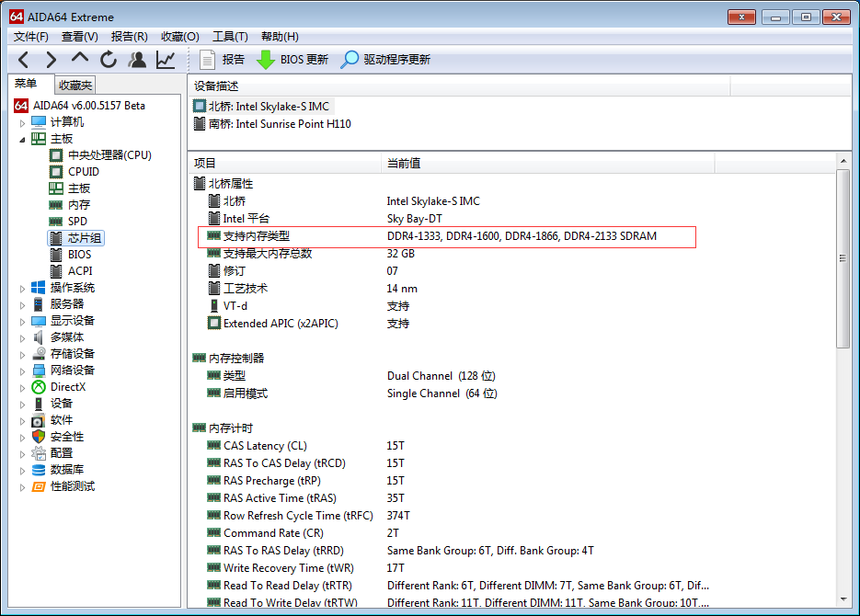Click the 操作系统 Windows logo icon

pos(39,288)
